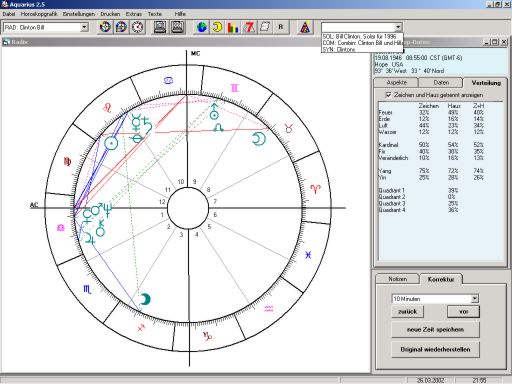
Task: Click the 26.03.2002 date in status bar
Action: pyautogui.click(x=430, y=380)
